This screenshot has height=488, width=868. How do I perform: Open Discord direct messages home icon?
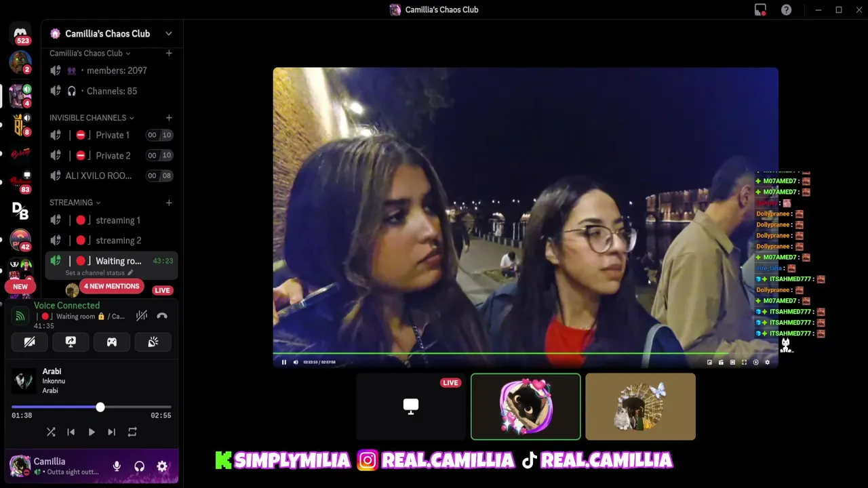[20, 33]
